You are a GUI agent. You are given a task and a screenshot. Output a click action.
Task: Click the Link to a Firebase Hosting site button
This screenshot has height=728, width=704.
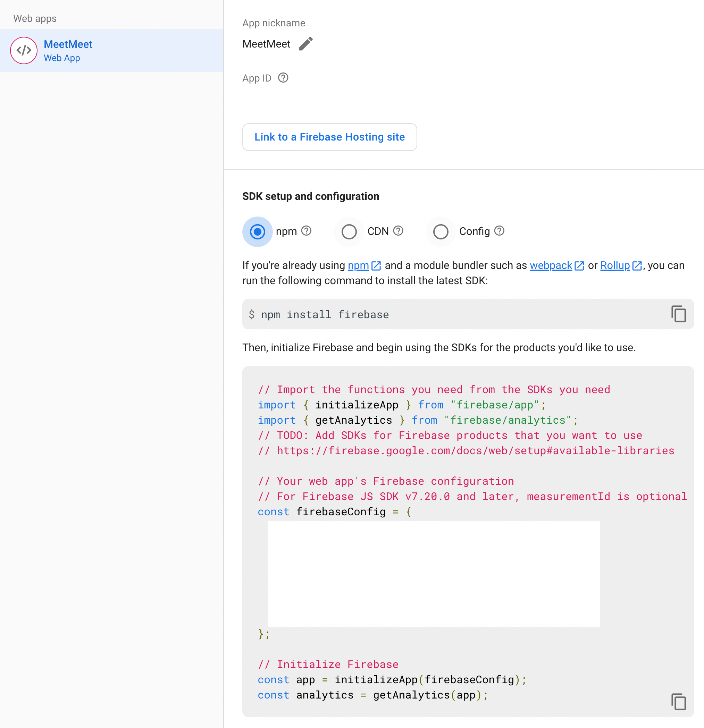point(329,137)
